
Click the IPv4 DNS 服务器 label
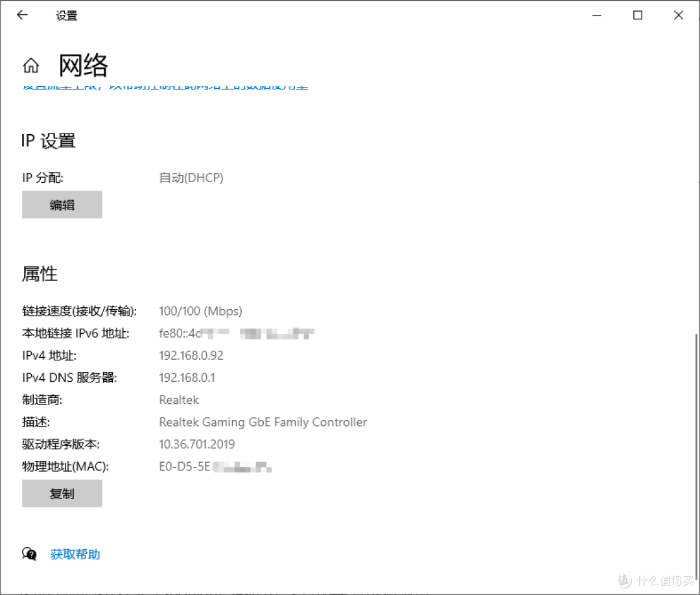pyautogui.click(x=69, y=378)
